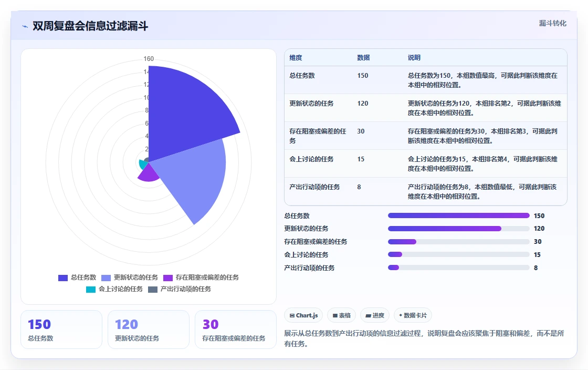Click the icon inside the 表格 chip
The height and width of the screenshot is (370, 588).
pos(335,315)
